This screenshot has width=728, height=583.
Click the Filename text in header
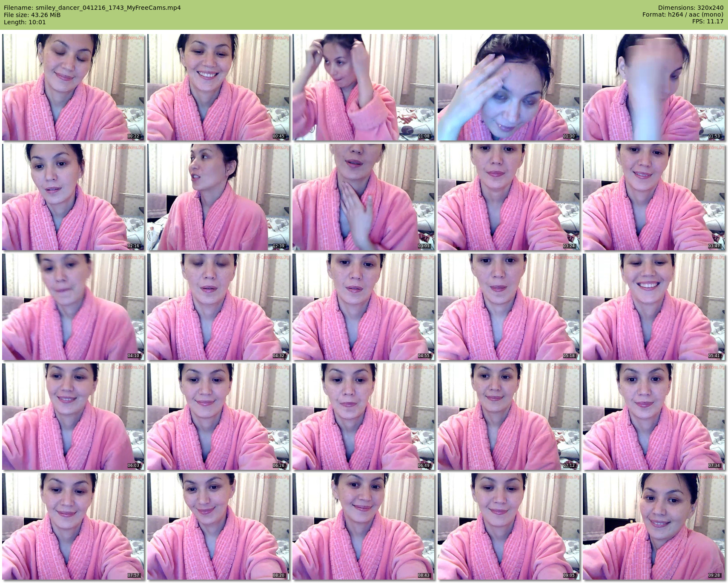[92, 8]
